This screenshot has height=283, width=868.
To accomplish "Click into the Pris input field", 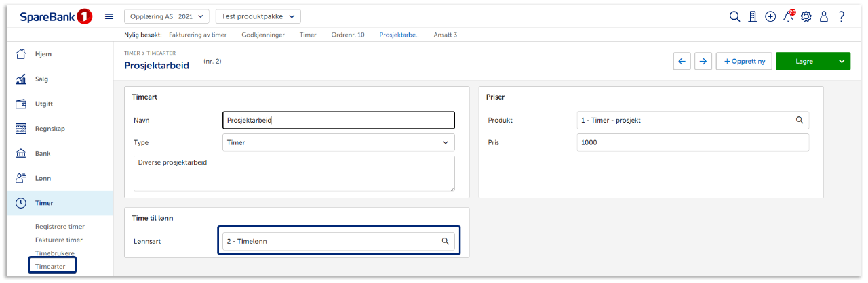I will click(x=692, y=143).
